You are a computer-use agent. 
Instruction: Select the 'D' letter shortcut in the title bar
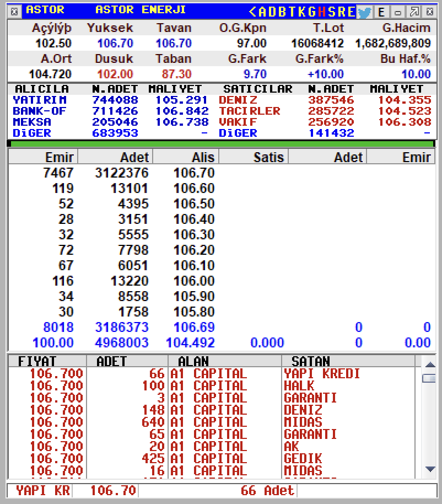pos(272,12)
